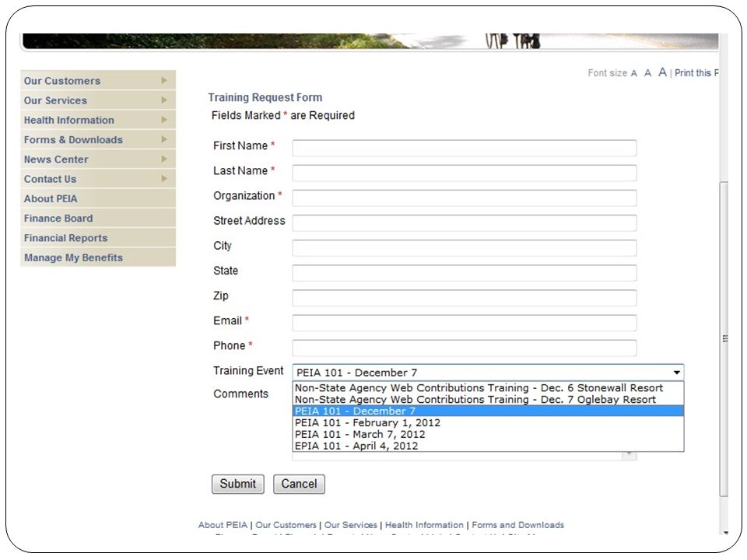
Task: Click the State input field
Action: [465, 273]
